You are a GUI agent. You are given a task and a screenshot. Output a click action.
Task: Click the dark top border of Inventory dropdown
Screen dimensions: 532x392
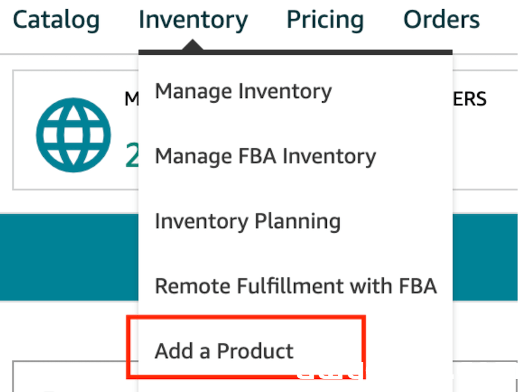pyautogui.click(x=295, y=52)
